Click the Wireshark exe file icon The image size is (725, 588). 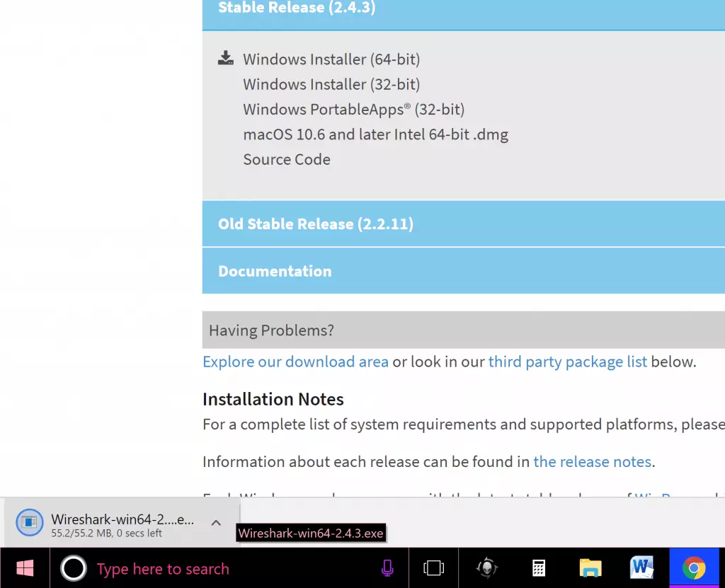pos(30,522)
